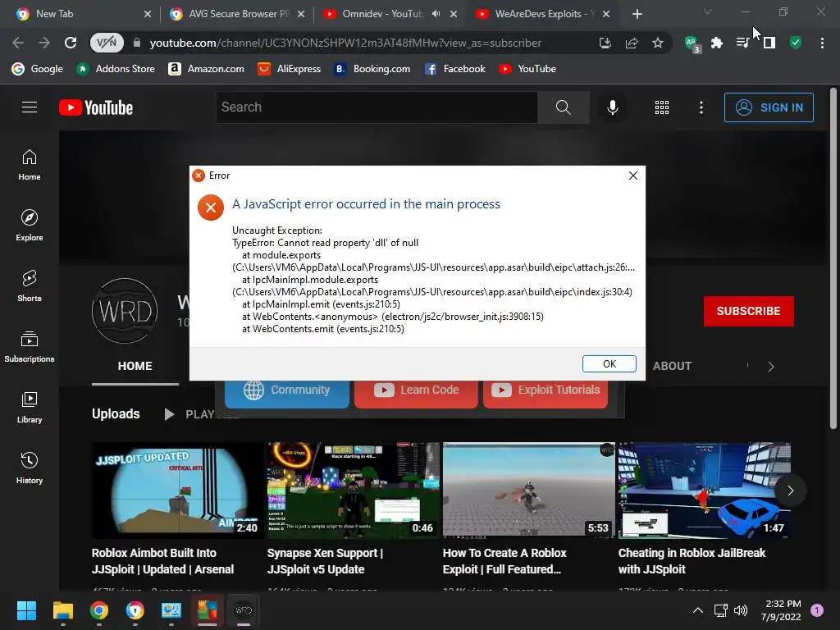Open the Booking.com bookmark
Screen dimensions: 840x630
[x=372, y=69]
